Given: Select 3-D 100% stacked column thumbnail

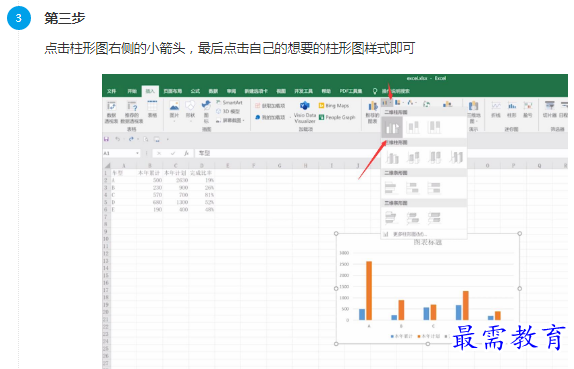Looking at the screenshot, I should pos(435,158).
